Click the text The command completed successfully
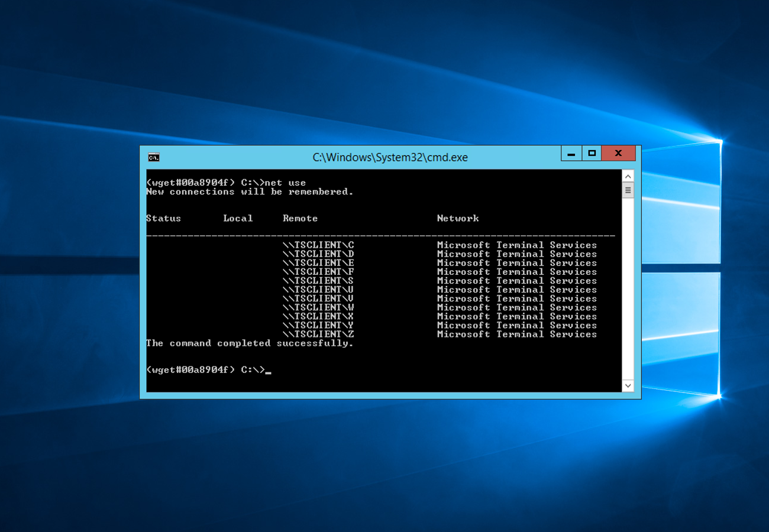The image size is (769, 532). tap(249, 343)
